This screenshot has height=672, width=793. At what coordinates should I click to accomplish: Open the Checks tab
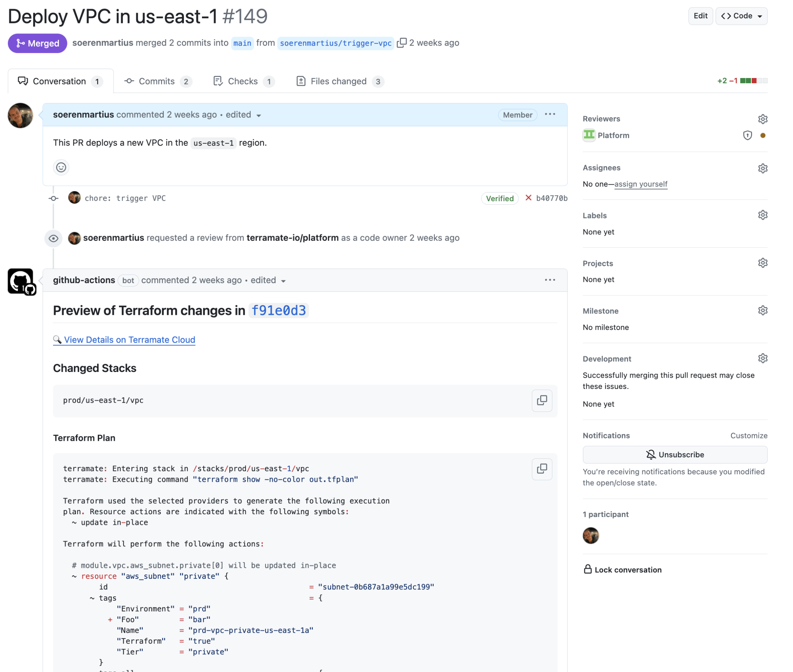click(x=243, y=81)
